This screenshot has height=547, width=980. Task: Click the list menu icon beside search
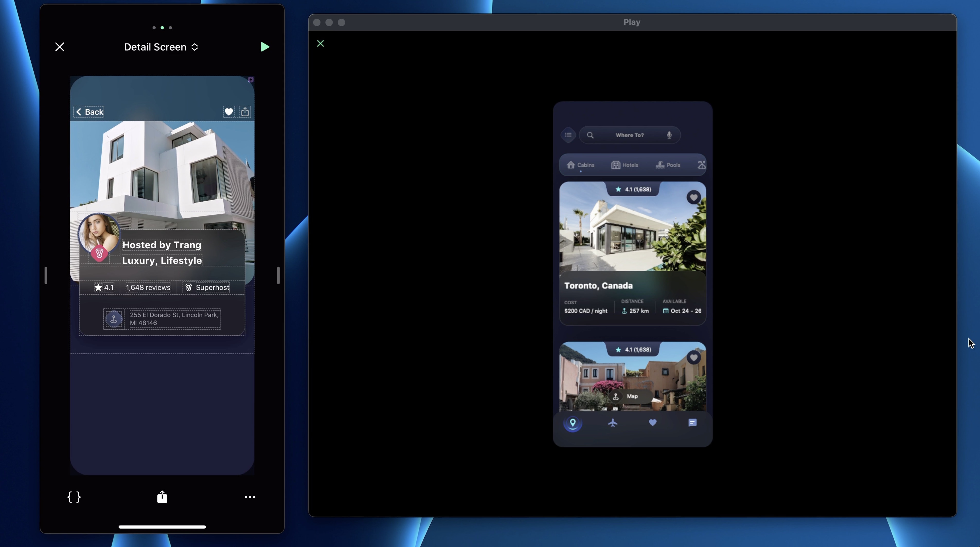(568, 135)
